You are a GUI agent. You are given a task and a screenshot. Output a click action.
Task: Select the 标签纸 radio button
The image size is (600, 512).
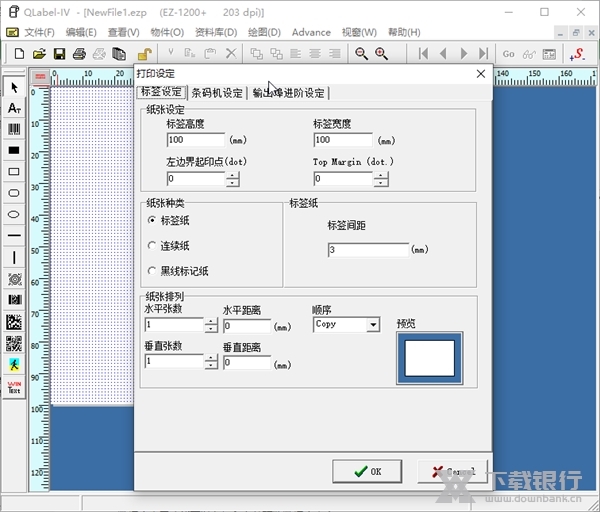pos(152,220)
